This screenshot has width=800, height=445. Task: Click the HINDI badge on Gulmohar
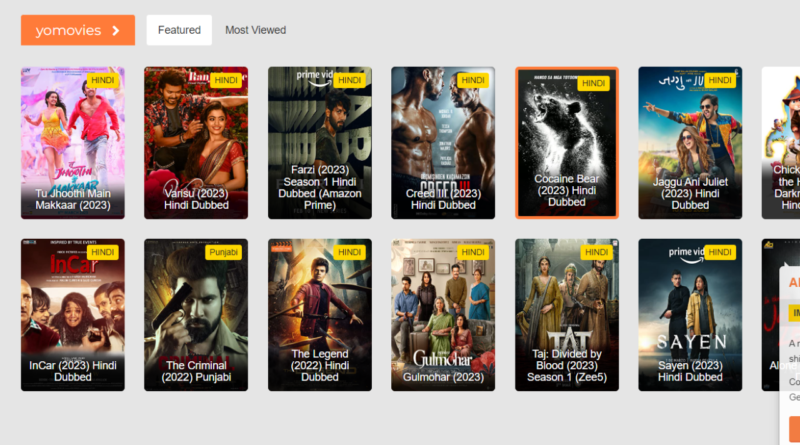[x=473, y=252]
